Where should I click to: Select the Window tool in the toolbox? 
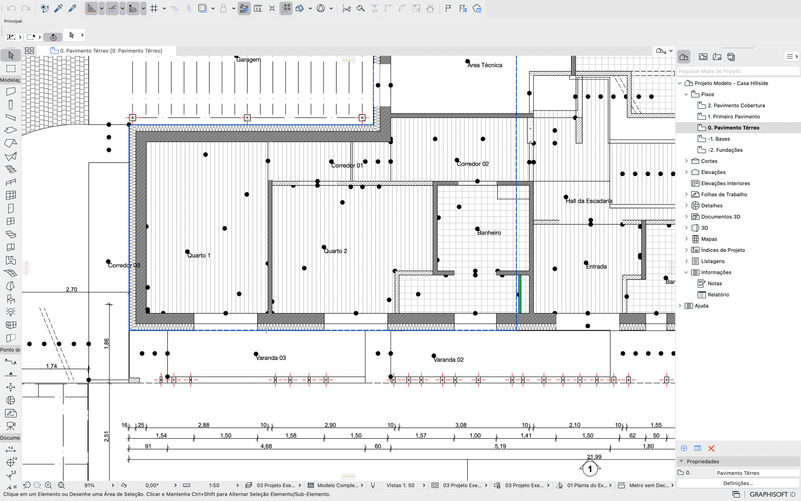pyautogui.click(x=11, y=221)
